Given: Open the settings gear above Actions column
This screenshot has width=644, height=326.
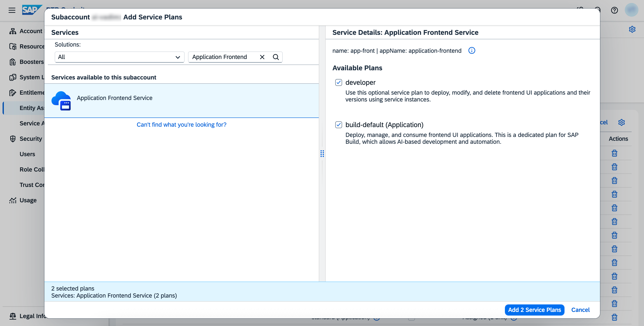Looking at the screenshot, I should pyautogui.click(x=622, y=122).
